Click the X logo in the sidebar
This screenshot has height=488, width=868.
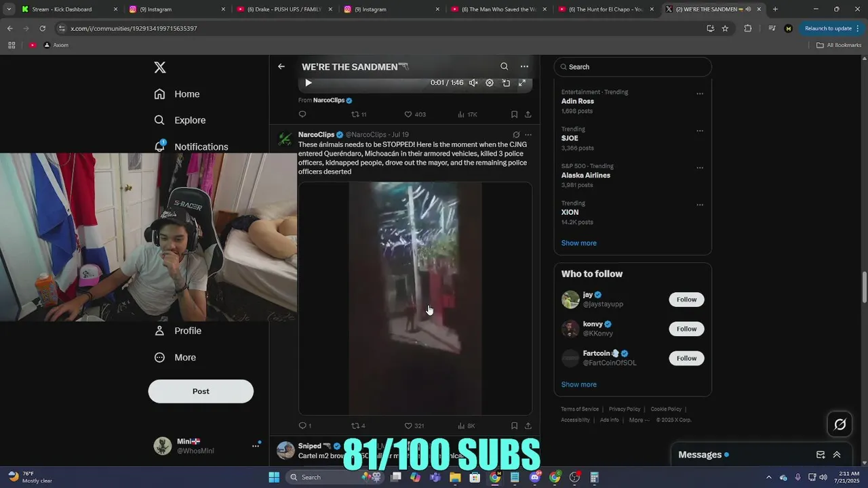pyautogui.click(x=160, y=67)
